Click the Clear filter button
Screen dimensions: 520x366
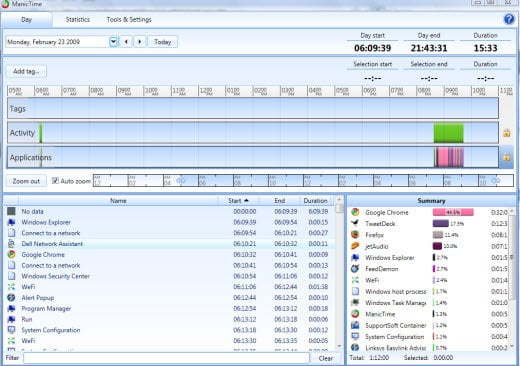(x=325, y=358)
